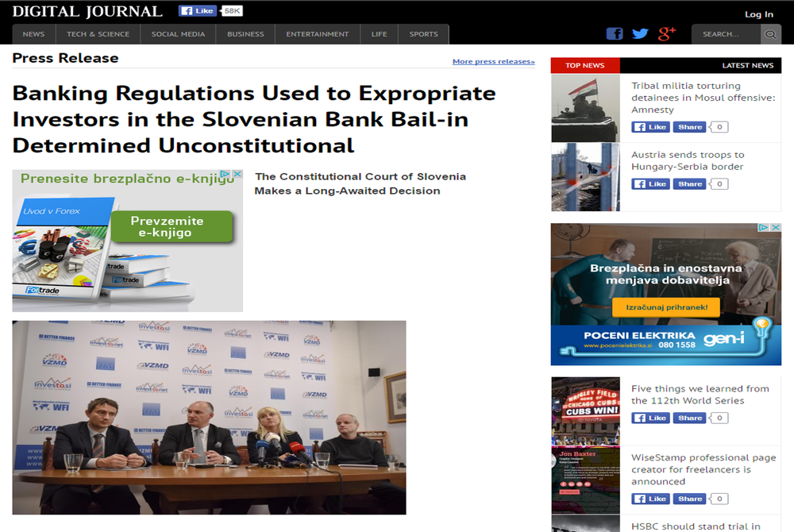The image size is (794, 532).
Task: Follow the More press releases link
Action: tap(494, 61)
